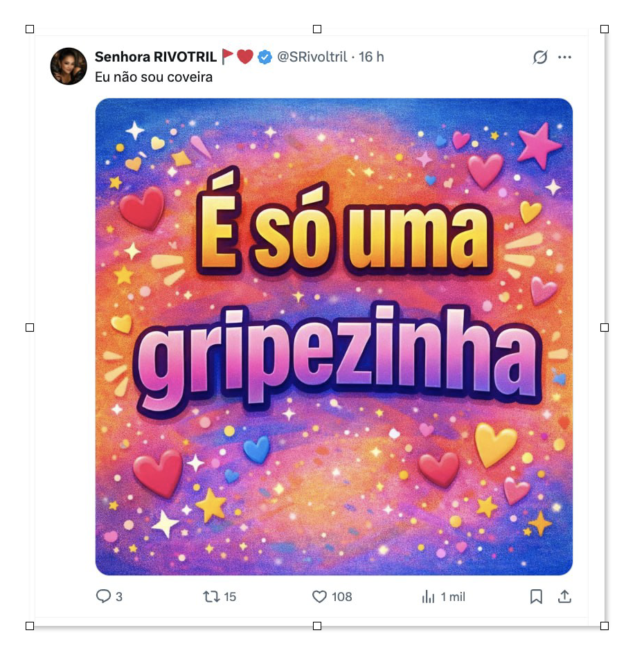Click the Grok slashed-circle icon

[540, 57]
